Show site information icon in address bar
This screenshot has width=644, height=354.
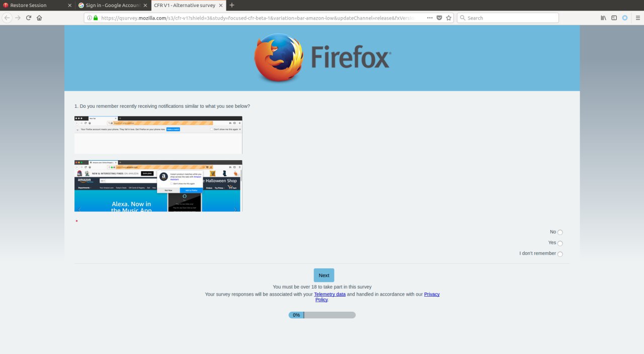pyautogui.click(x=90, y=18)
